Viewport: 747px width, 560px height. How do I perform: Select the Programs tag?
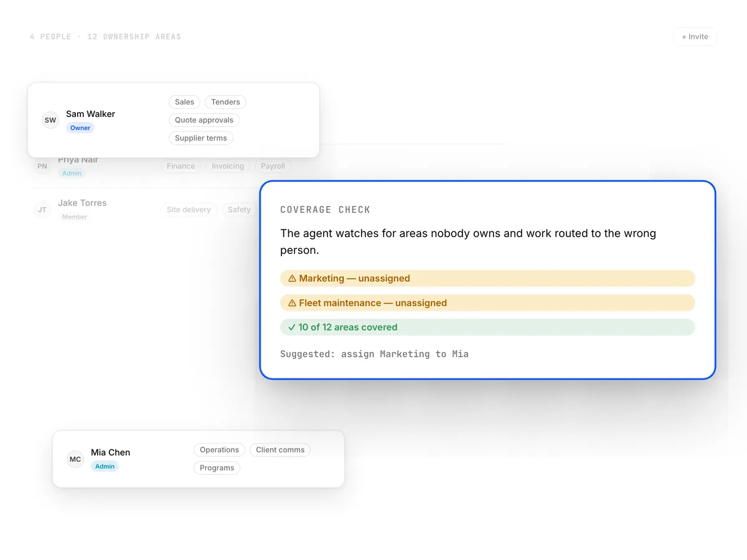point(217,468)
